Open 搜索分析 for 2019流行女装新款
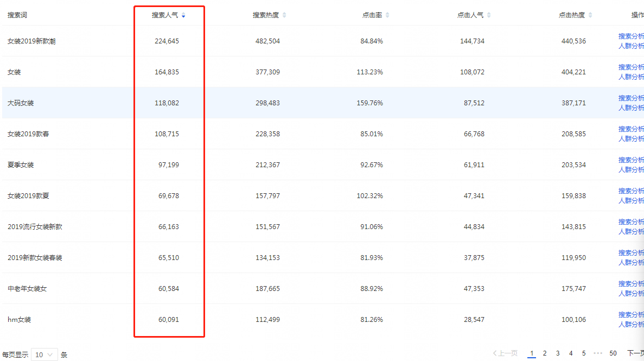The image size is (644, 361). point(631,221)
